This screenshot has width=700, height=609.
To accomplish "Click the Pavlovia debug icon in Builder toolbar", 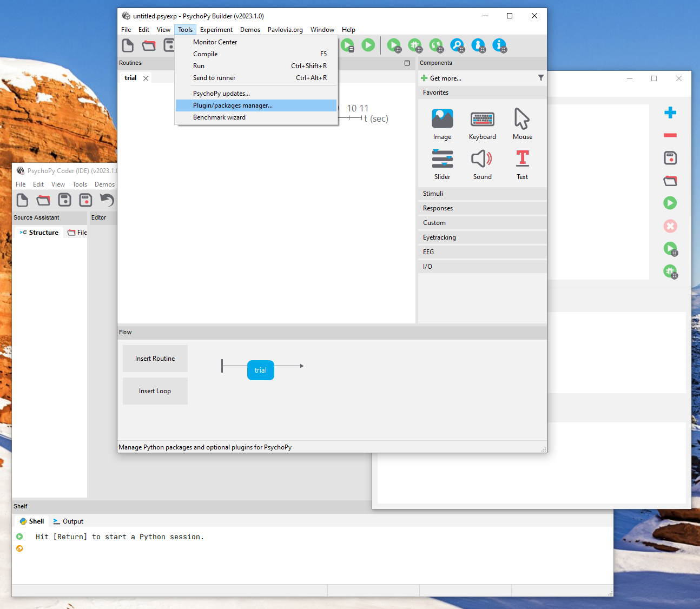I will [415, 45].
